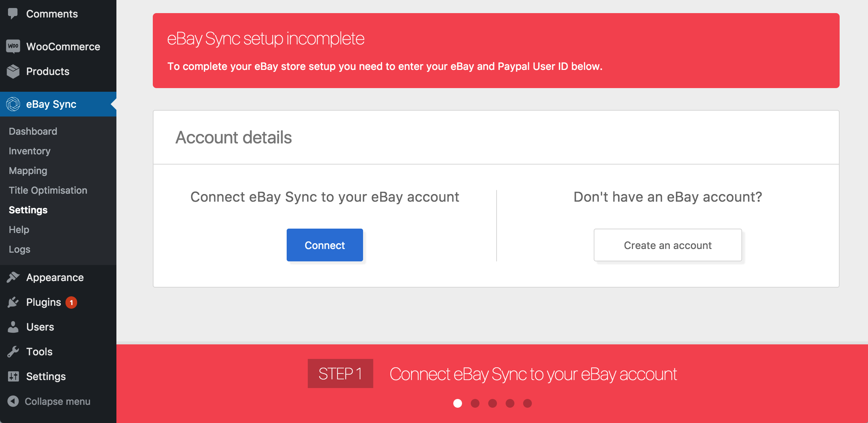The height and width of the screenshot is (423, 868).
Task: Click the WooCommerce sidebar icon
Action: coord(13,46)
